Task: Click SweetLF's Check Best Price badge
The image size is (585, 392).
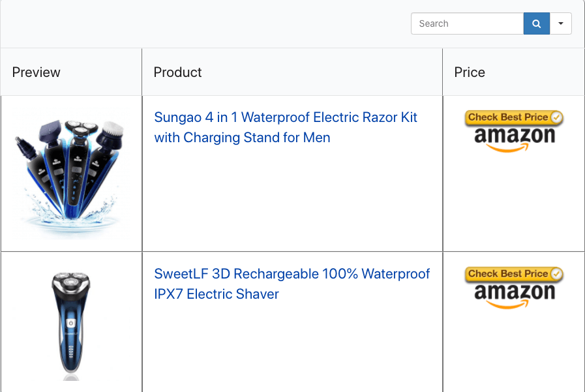Action: tap(508, 274)
